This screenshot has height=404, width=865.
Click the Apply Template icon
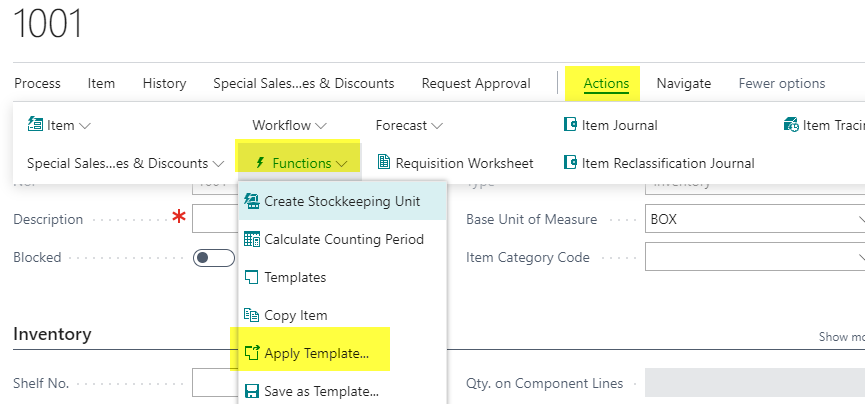(x=252, y=353)
